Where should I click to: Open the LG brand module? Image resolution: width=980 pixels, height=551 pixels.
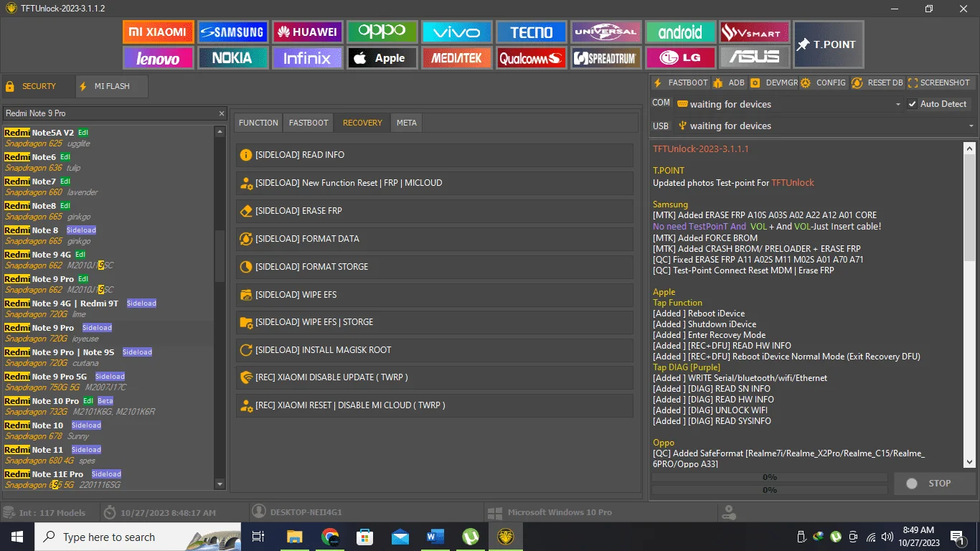(680, 58)
